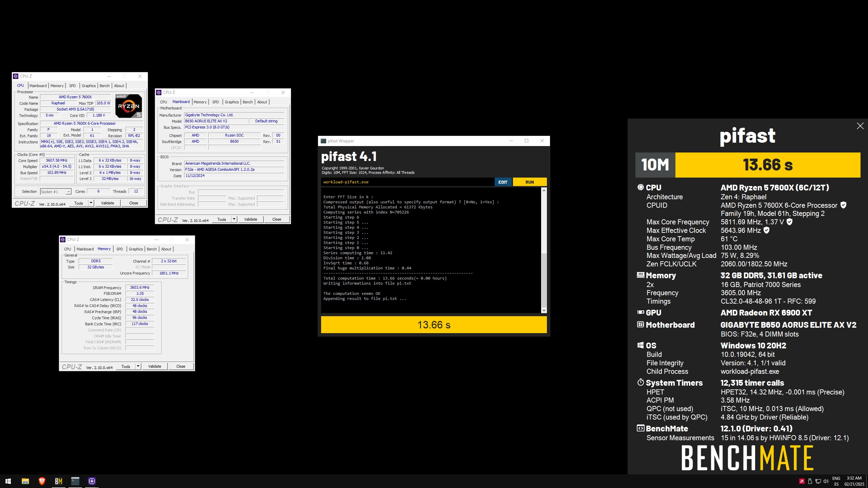Click the AMD Radeon RX 6900 XT text
Viewport: 868px width, 488px height.
(x=766, y=312)
